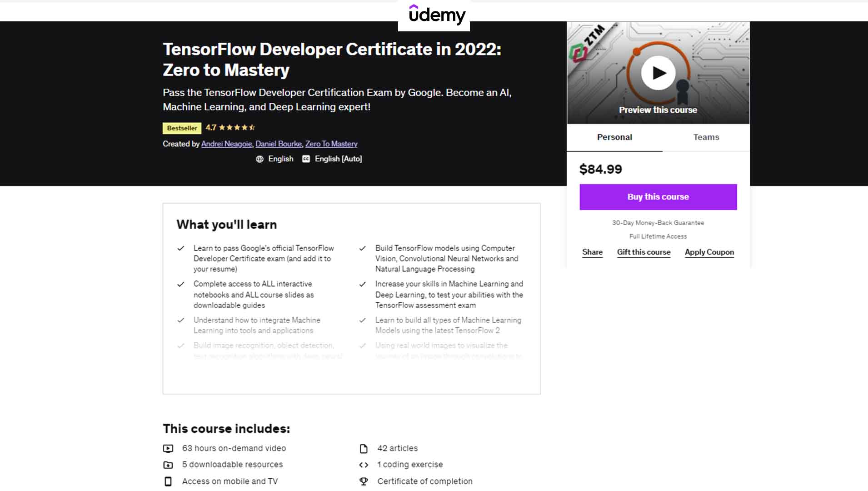The height and width of the screenshot is (491, 868).
Task: Click faded Using real world images item
Action: coord(449,351)
